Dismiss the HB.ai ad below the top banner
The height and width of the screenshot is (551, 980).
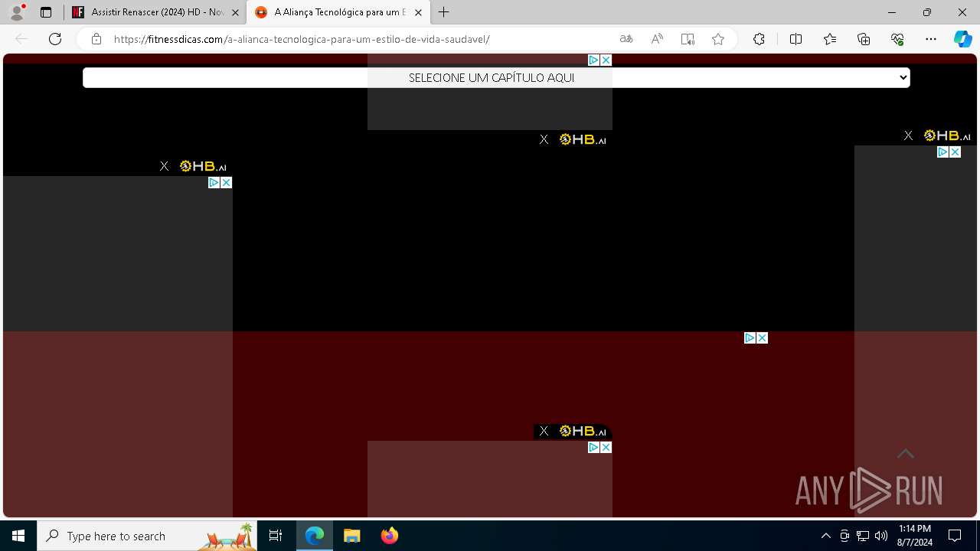(544, 139)
